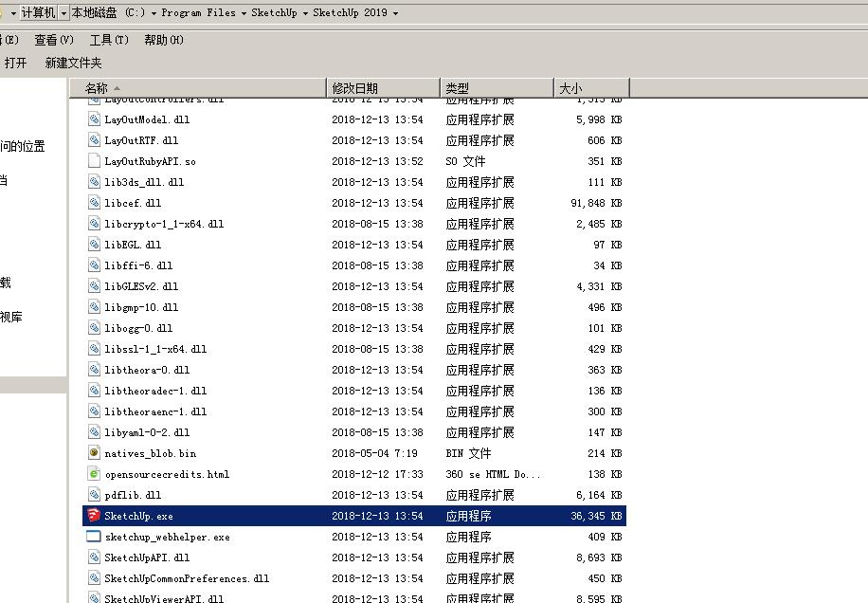Click type cell 'SO 文件'
The image size is (868, 603).
click(465, 162)
